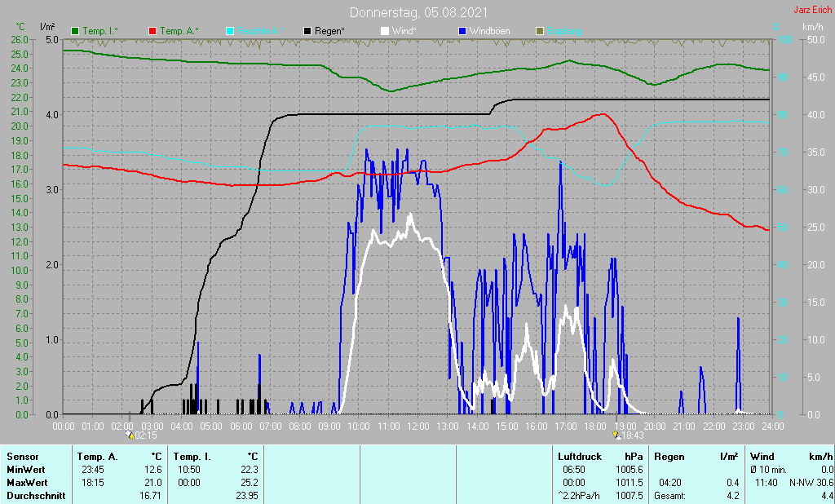Click the 06:00 label on the time axis

point(241,427)
